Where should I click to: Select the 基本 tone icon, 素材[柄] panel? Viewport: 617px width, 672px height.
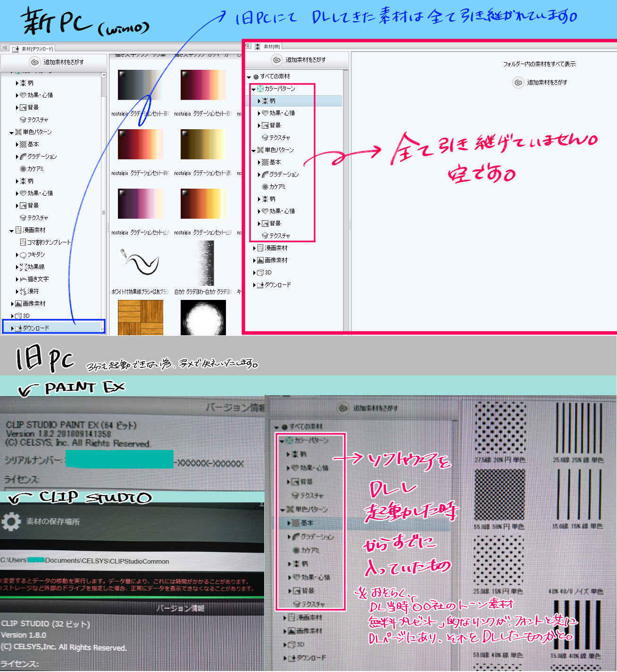[x=265, y=162]
